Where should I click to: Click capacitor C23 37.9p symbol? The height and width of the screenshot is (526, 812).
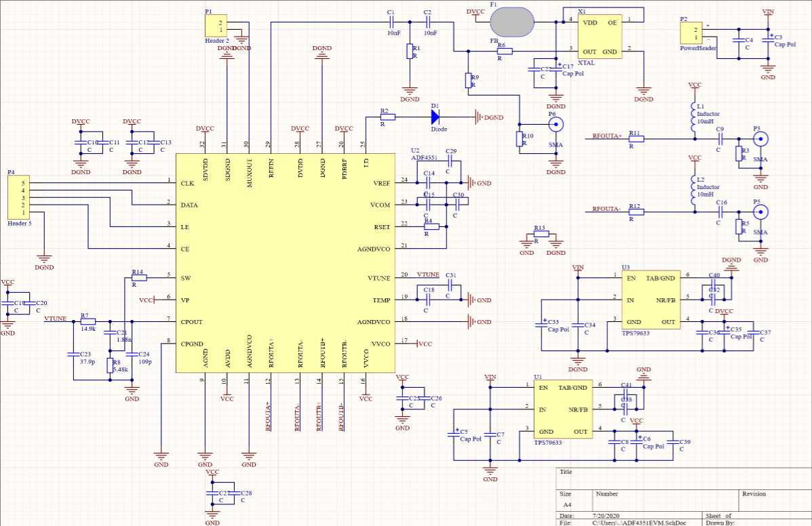pos(73,355)
